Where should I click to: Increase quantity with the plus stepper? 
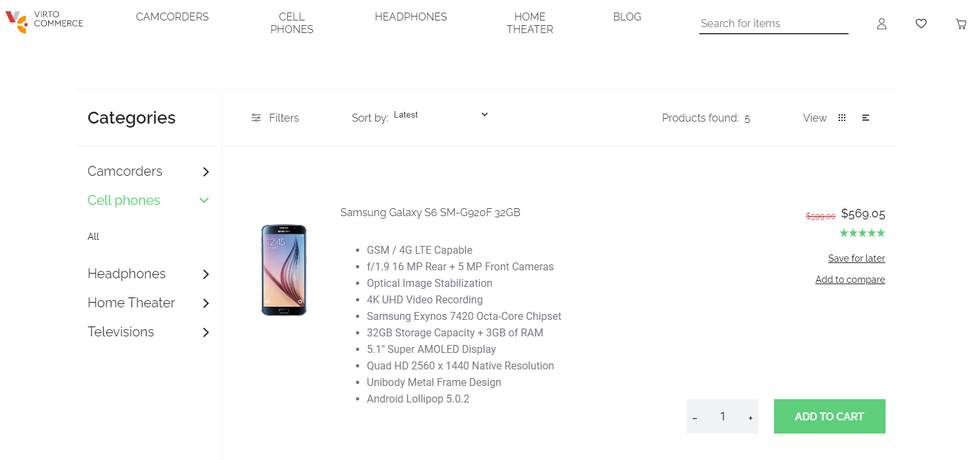coord(750,417)
